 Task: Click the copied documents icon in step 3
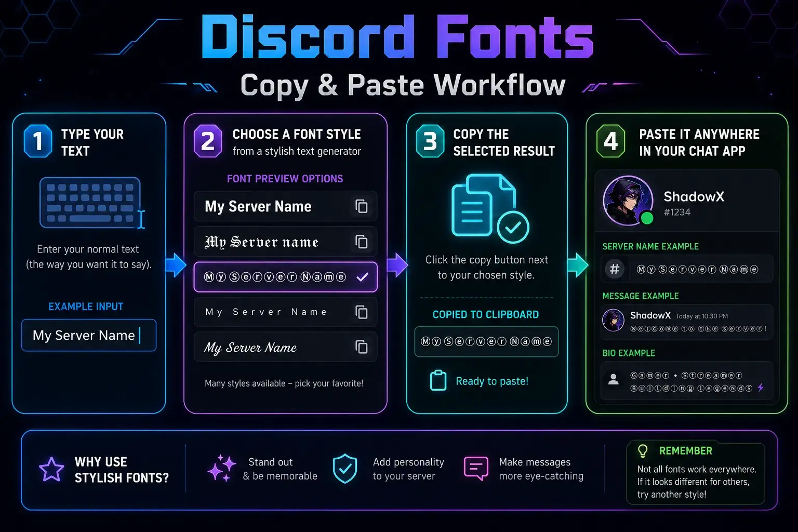point(483,206)
